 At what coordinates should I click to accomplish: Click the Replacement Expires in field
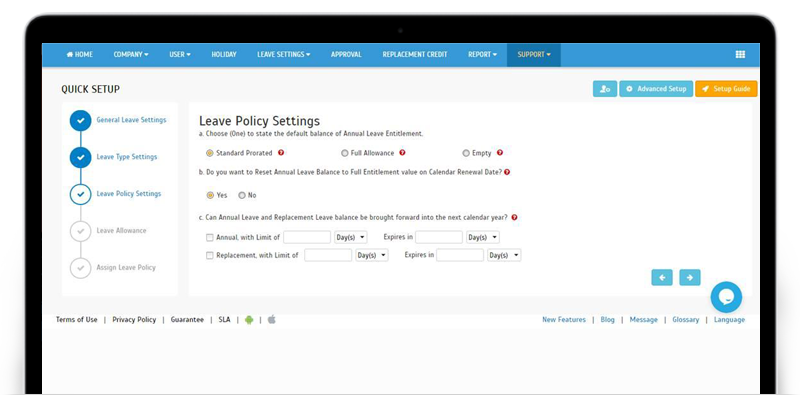(x=460, y=255)
